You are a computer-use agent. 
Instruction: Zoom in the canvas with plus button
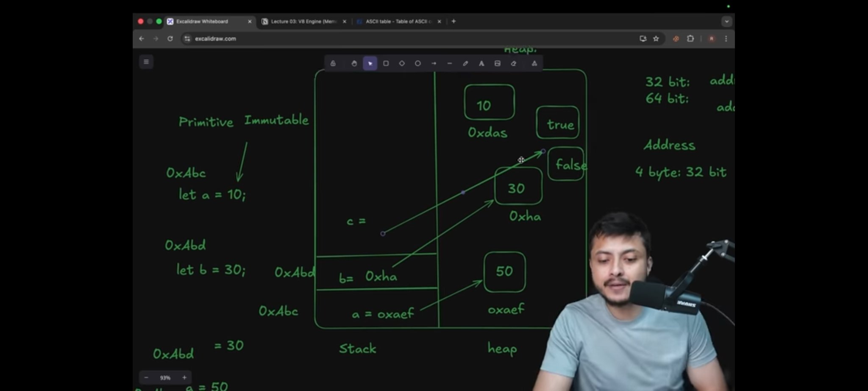[184, 377]
